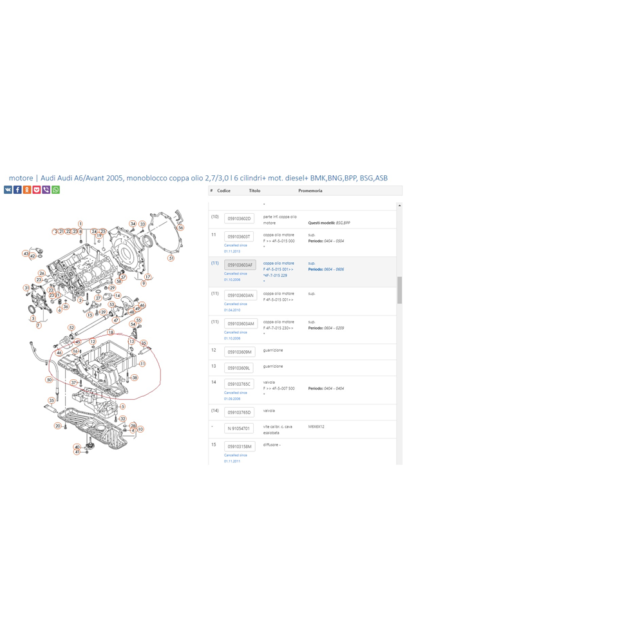Click the page title breadcrumb link
Viewport: 644px width, 644px height.
198,178
